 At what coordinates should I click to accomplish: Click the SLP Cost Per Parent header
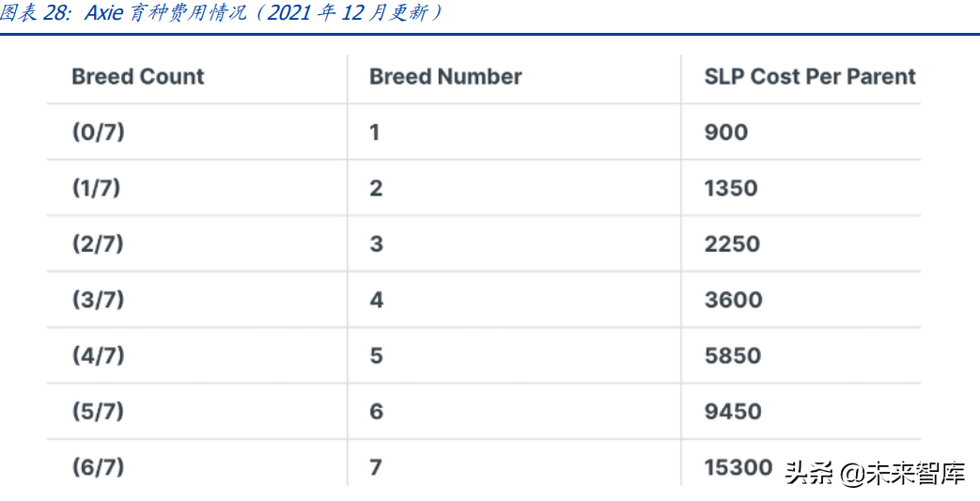click(810, 77)
